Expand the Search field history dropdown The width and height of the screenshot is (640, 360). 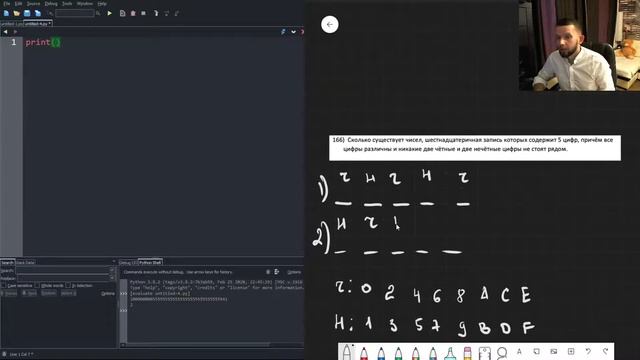click(112, 270)
